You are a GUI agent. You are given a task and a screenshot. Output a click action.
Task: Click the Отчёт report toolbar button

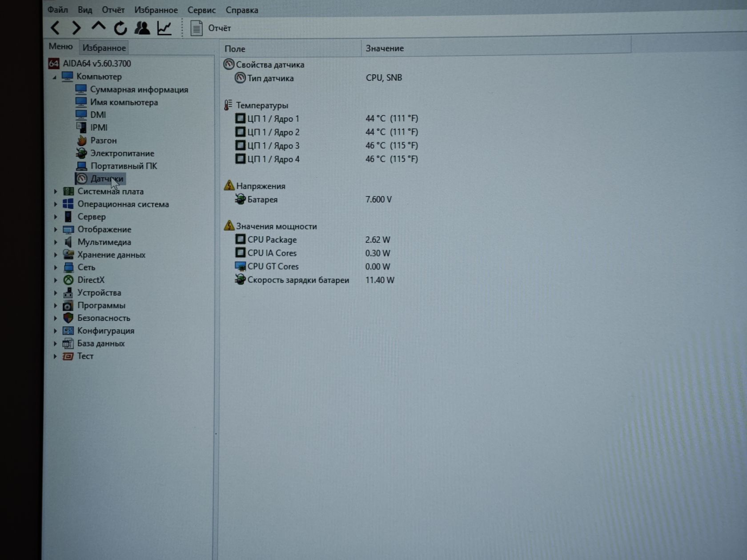click(211, 28)
